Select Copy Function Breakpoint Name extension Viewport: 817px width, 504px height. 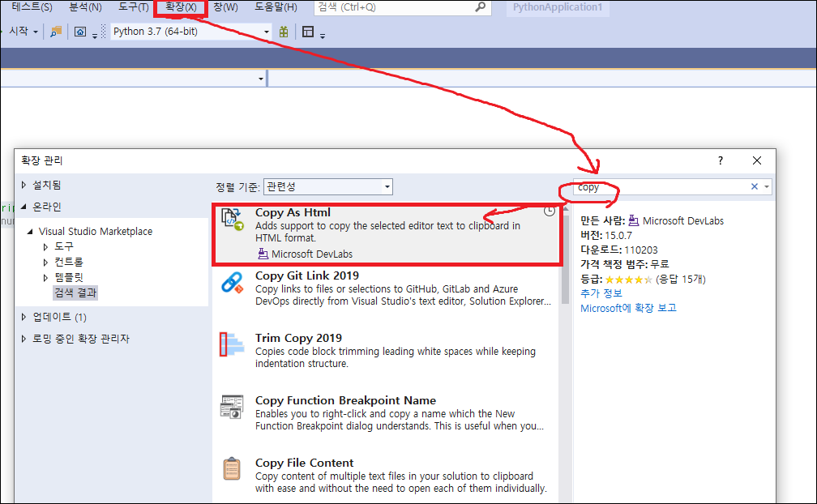click(387, 413)
